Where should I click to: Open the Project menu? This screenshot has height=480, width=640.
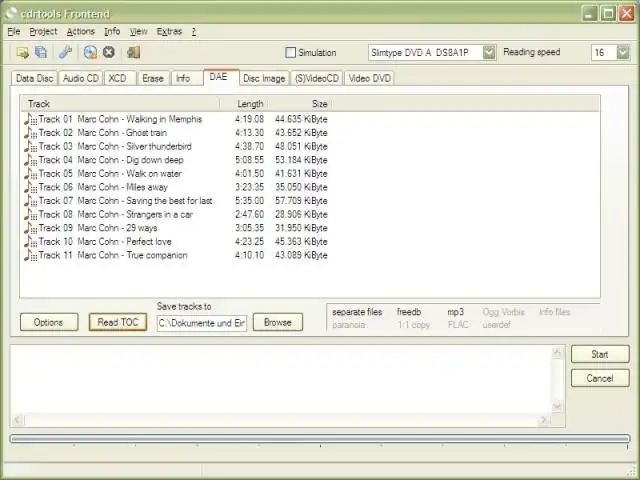click(x=43, y=31)
